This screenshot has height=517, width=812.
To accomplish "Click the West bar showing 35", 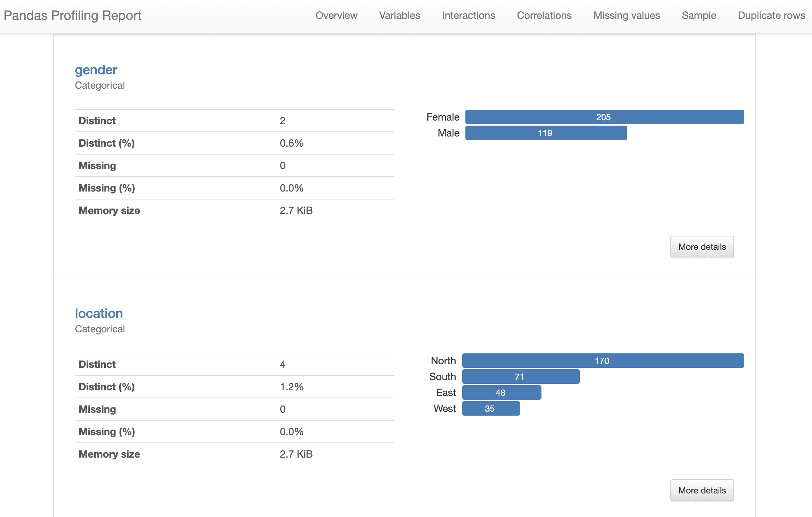I will tap(490, 408).
